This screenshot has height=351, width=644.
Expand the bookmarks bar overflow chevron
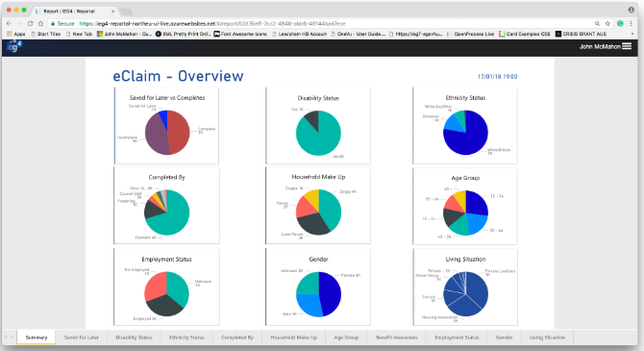[x=632, y=34]
